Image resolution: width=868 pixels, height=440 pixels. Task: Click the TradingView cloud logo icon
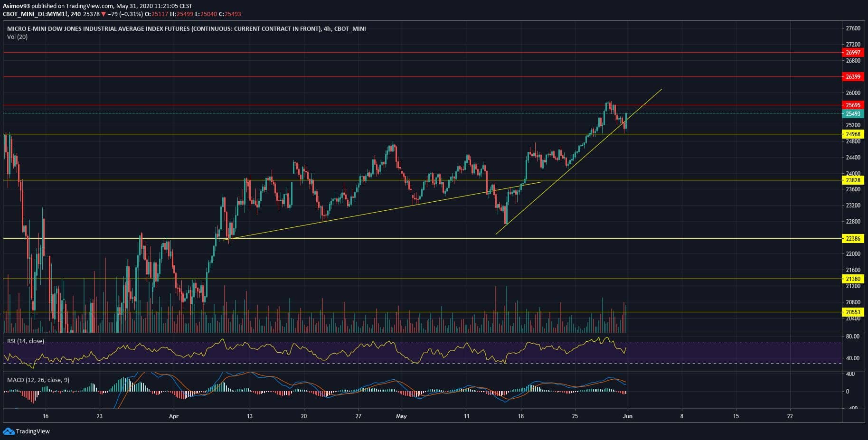coord(9,431)
